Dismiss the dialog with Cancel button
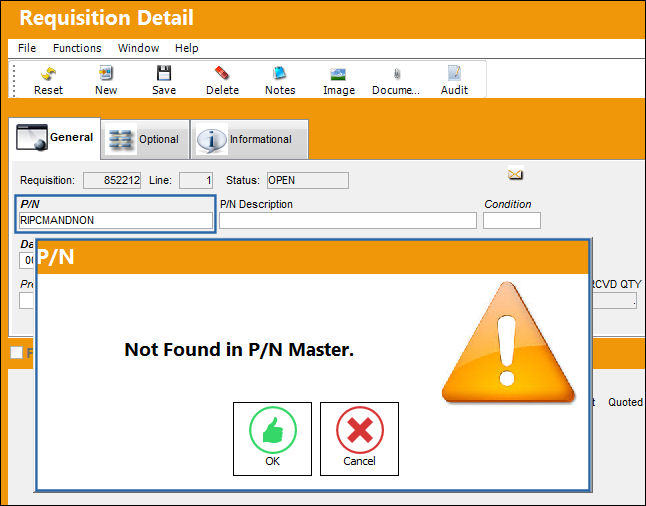Image resolution: width=646 pixels, height=506 pixels. pyautogui.click(x=359, y=439)
